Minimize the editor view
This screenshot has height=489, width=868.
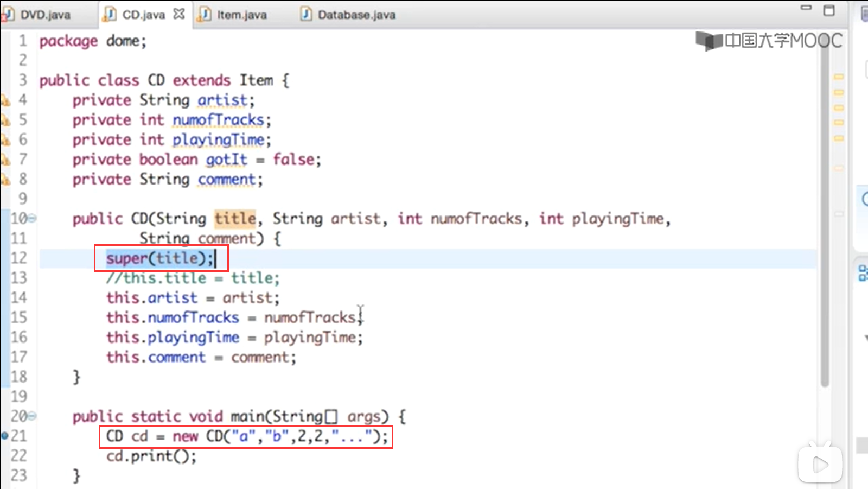[x=806, y=8]
